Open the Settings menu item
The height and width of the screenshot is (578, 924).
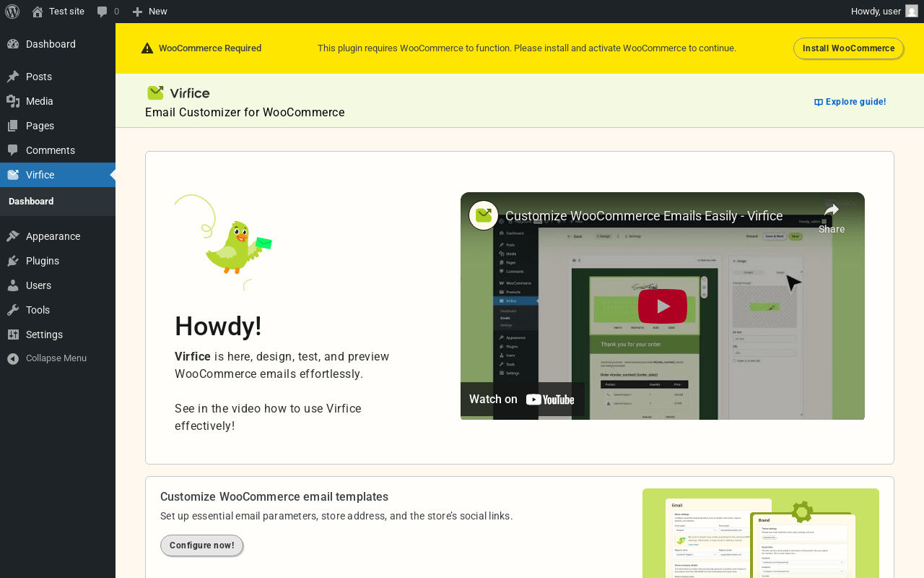point(44,335)
